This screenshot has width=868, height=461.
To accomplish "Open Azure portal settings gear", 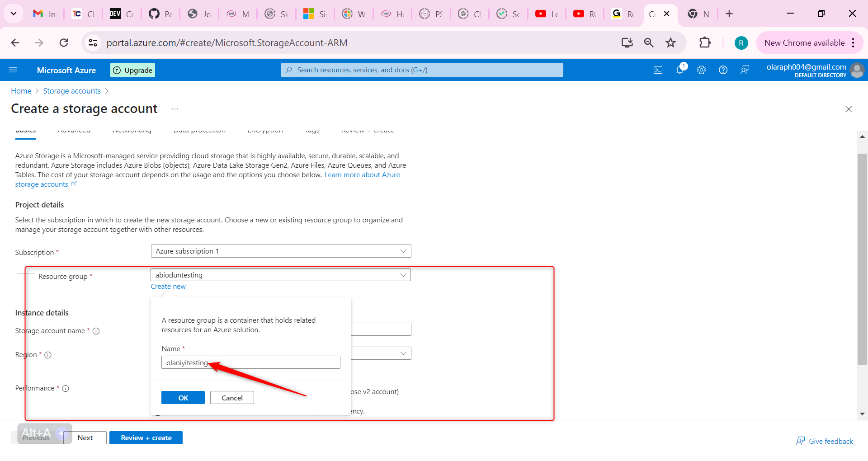I will coord(701,70).
